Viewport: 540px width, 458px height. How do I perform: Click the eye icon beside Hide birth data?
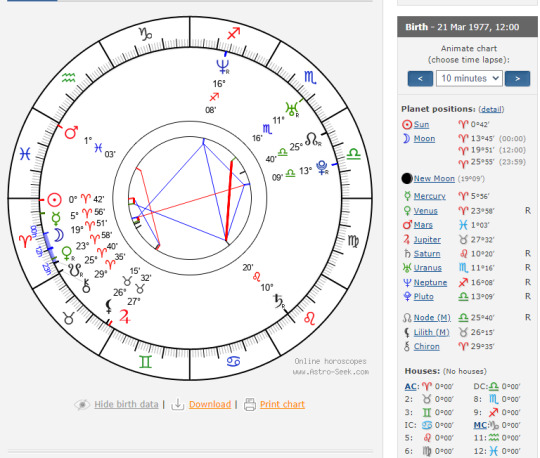[x=82, y=404]
